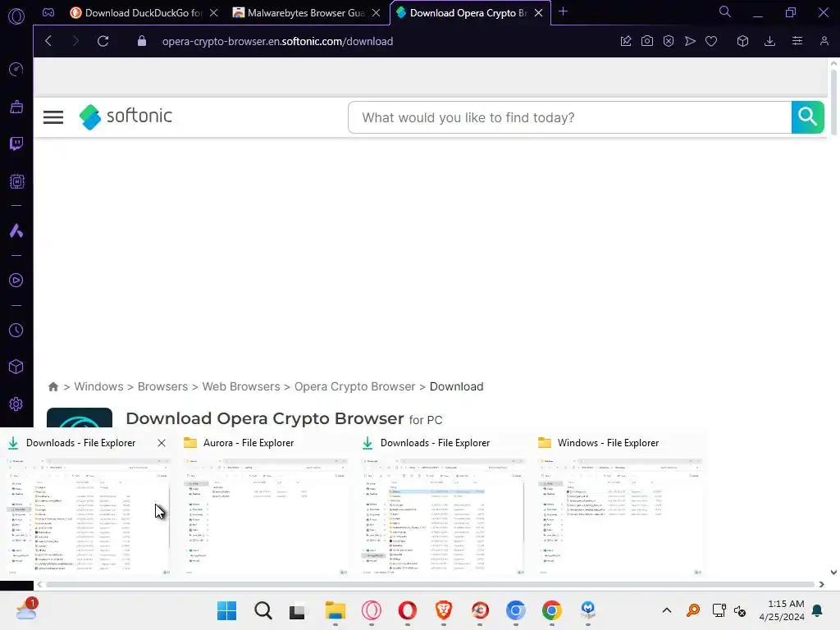Click the page vertical scrollbar thumb

tap(833, 102)
